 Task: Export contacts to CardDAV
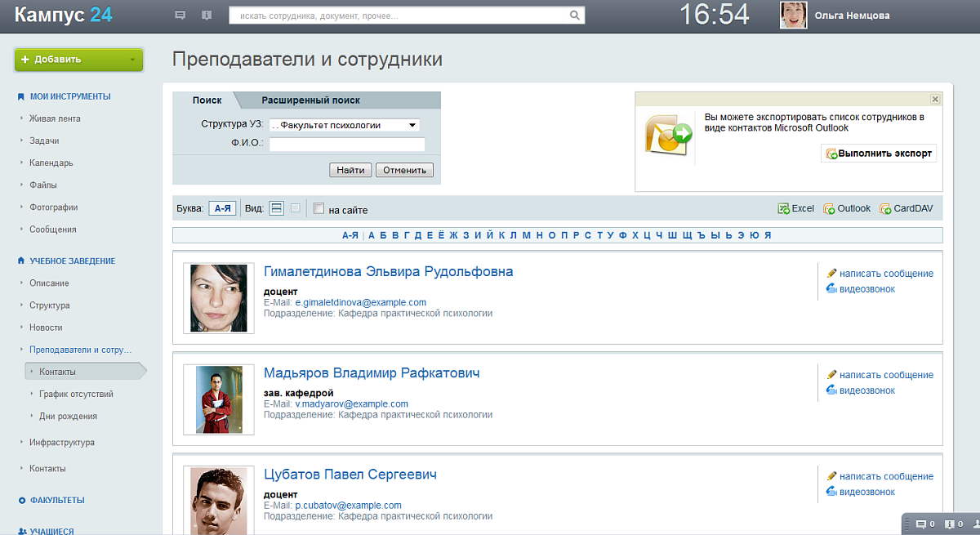pyautogui.click(x=906, y=208)
